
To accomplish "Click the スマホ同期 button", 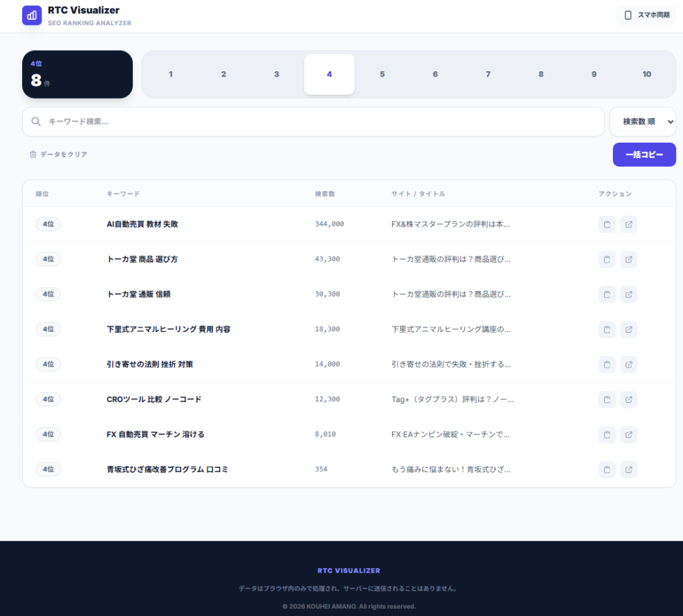I will [646, 15].
